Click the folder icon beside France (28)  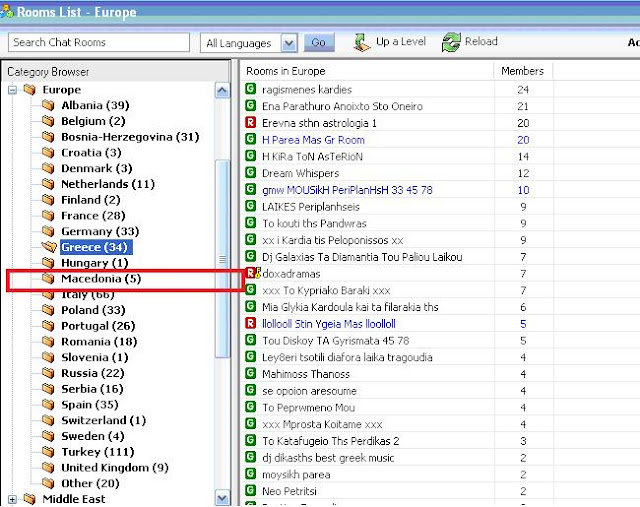tap(48, 216)
